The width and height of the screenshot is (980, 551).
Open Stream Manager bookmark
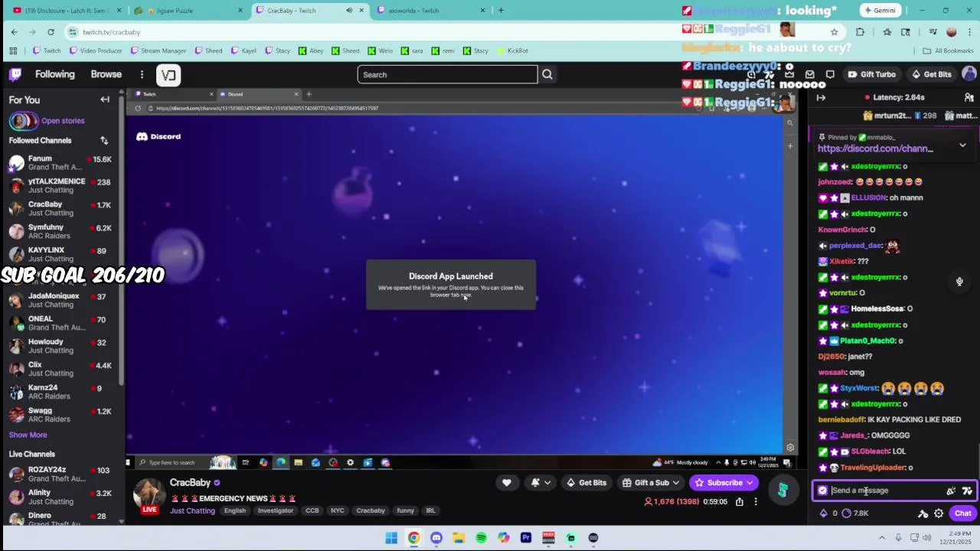tap(158, 51)
